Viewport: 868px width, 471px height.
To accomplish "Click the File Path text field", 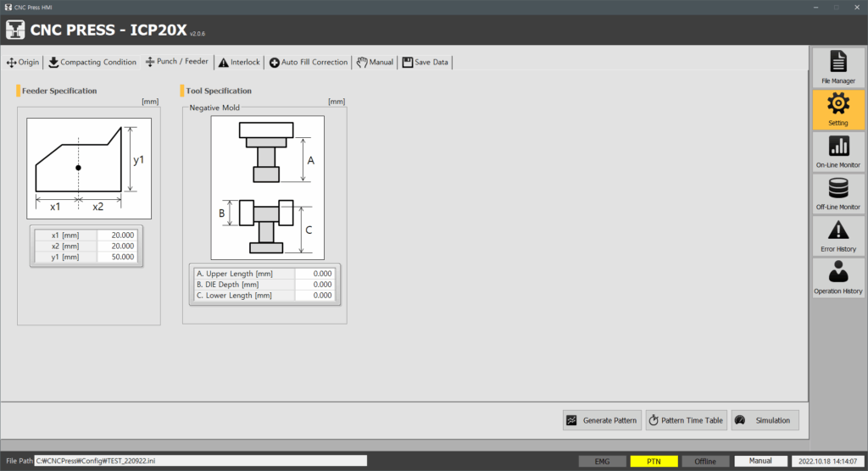I will [200, 461].
